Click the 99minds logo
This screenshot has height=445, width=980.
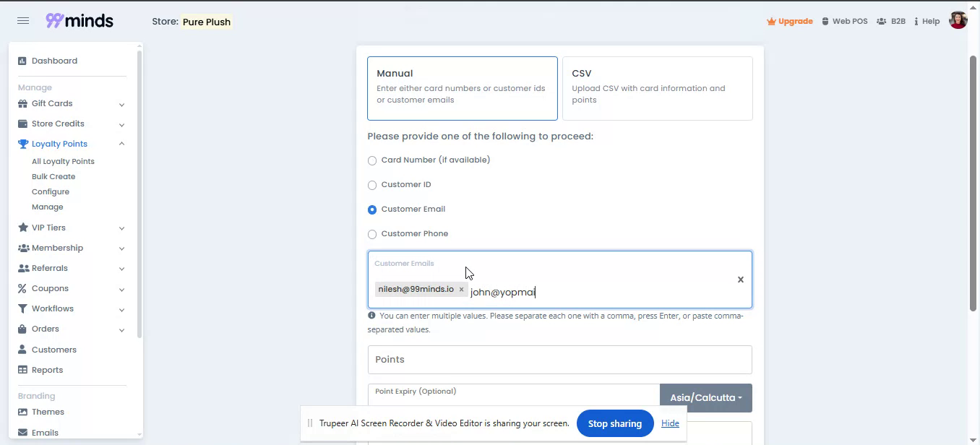(79, 21)
